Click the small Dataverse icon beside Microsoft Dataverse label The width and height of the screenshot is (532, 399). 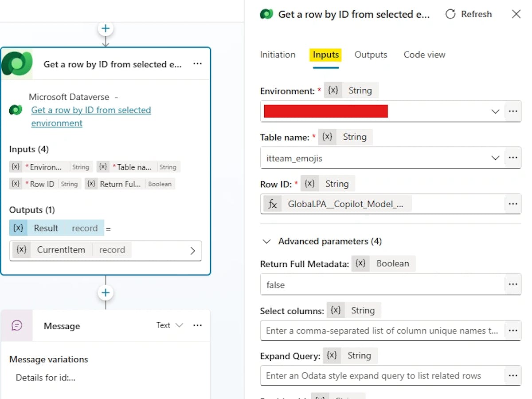pos(16,110)
